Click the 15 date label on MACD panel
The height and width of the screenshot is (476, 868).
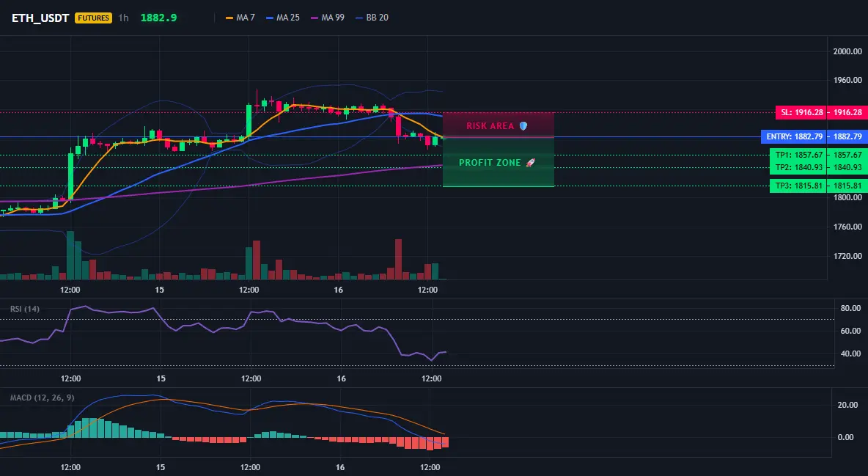[160, 467]
